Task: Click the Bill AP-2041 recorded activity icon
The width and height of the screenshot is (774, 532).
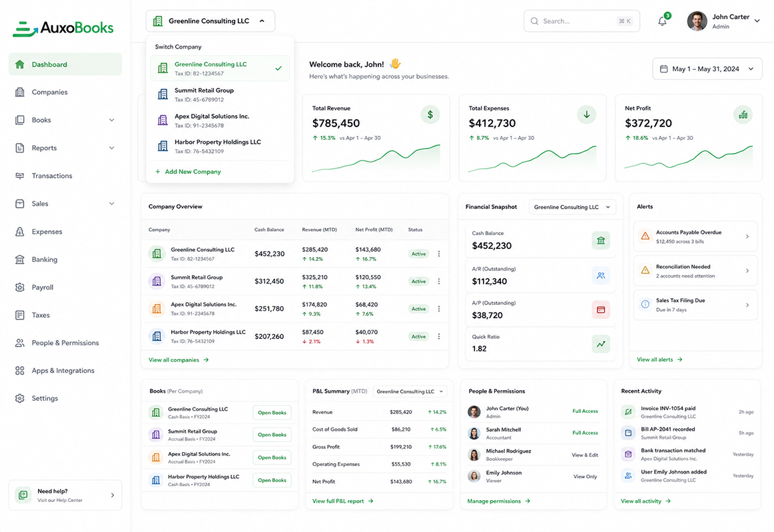Action: (x=628, y=433)
